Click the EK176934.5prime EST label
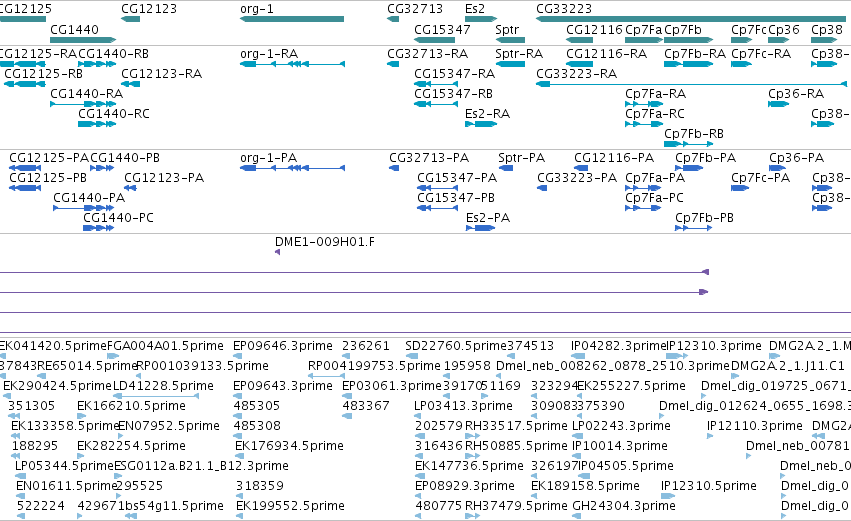 coord(289,447)
